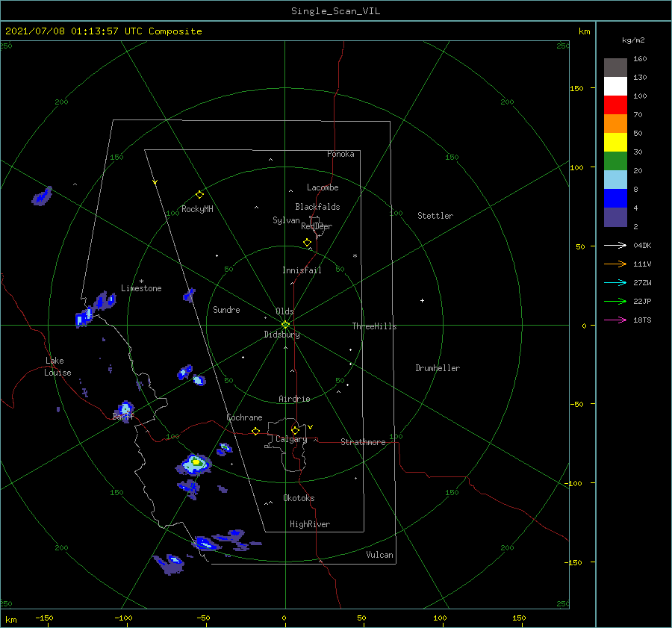
Task: Click the yellow marker near Cochrane
Action: click(x=255, y=432)
